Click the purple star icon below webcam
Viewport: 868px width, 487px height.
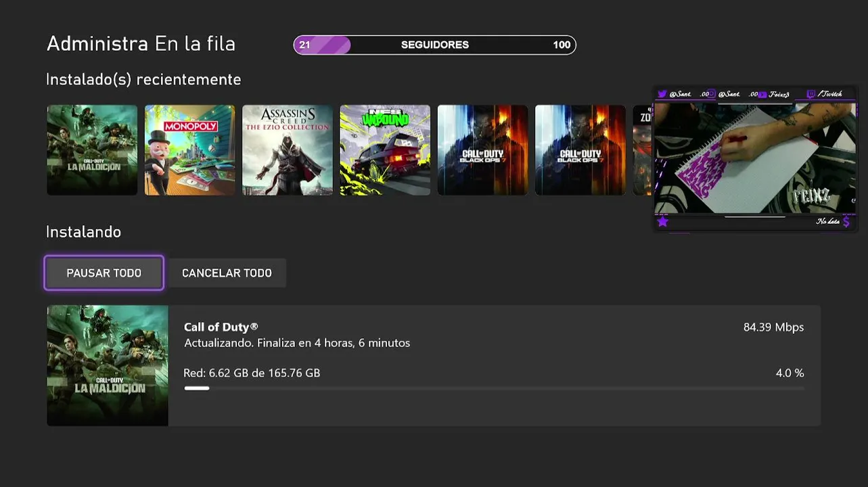pyautogui.click(x=662, y=221)
